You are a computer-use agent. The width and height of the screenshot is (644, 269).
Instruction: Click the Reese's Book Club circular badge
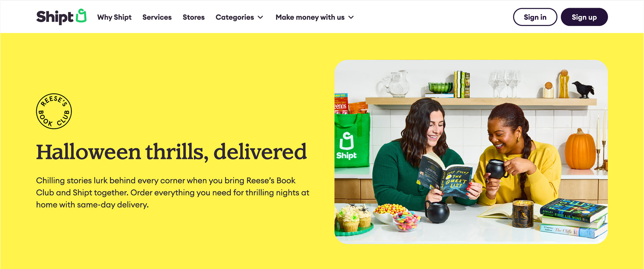pos(54,111)
